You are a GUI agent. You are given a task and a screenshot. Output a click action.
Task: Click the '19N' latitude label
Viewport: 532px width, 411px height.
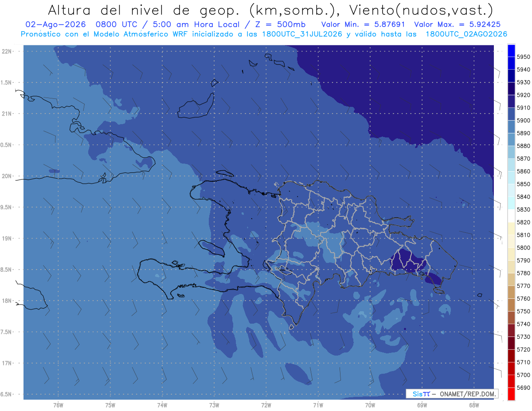(x=7, y=239)
